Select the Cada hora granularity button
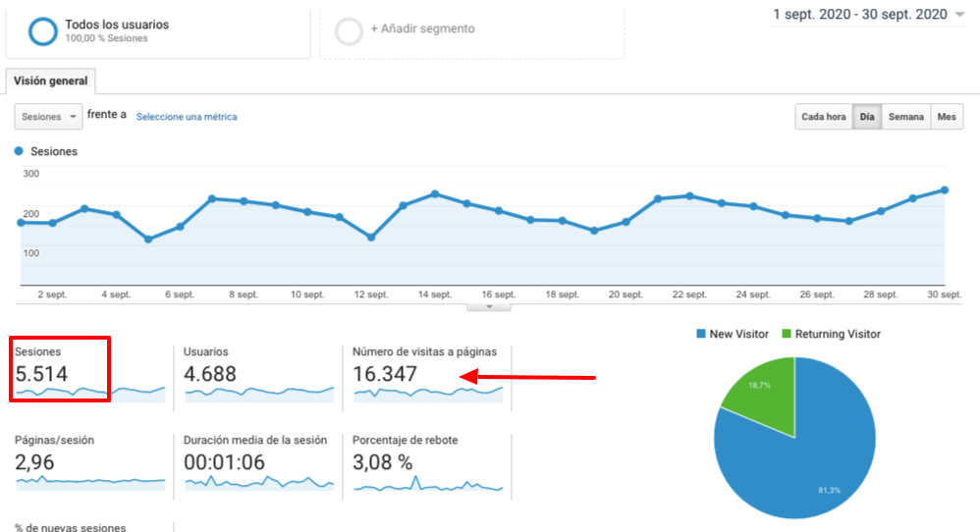 point(823,117)
